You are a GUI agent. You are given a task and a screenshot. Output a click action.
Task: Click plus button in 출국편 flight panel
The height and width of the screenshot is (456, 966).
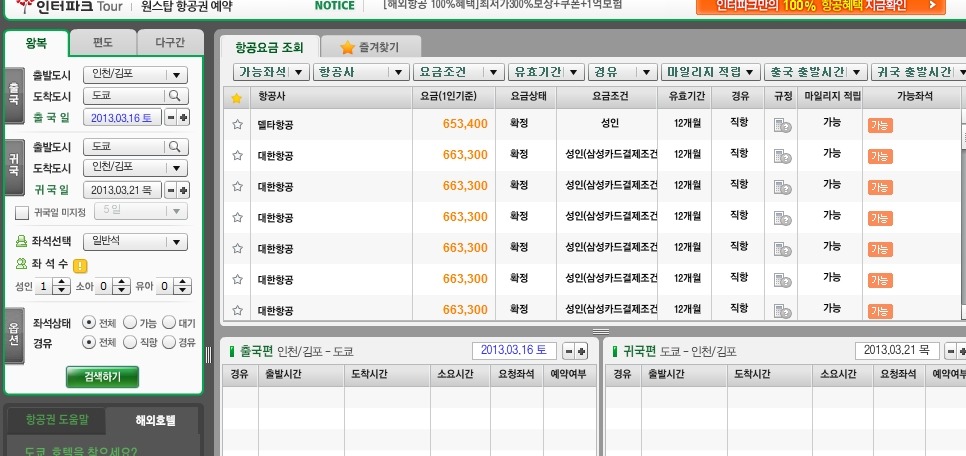coord(581,351)
